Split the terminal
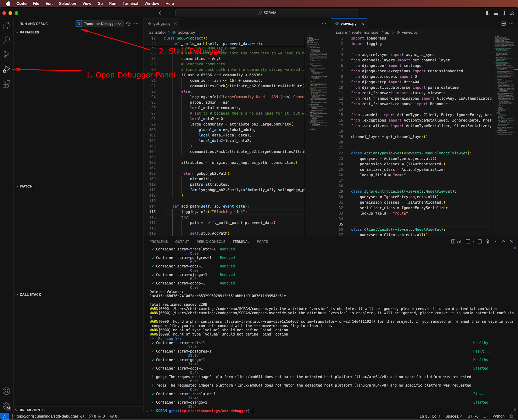518x420 pixels. [x=480, y=242]
